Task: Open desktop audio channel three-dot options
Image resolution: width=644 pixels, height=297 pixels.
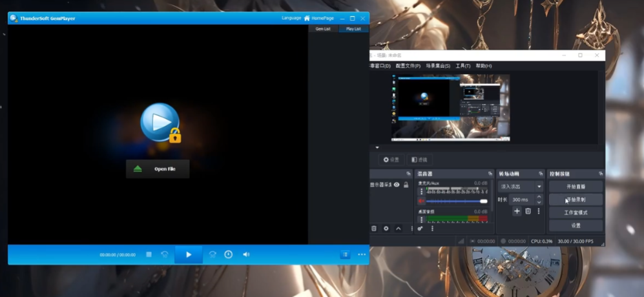Action: (421, 220)
